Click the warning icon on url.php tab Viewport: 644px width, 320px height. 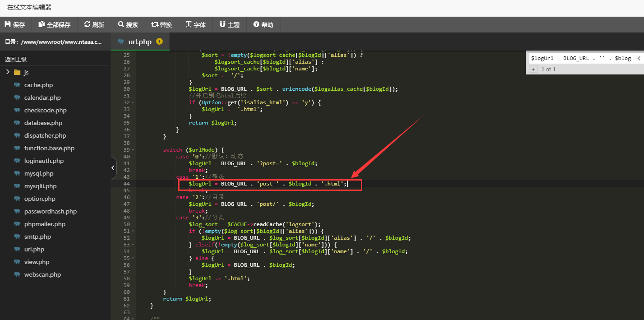[x=159, y=42]
